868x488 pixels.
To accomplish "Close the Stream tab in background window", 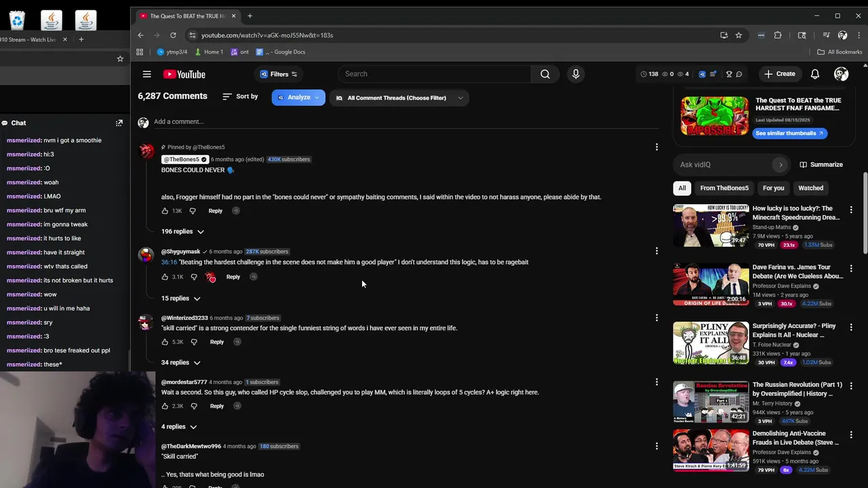I will pos(65,39).
